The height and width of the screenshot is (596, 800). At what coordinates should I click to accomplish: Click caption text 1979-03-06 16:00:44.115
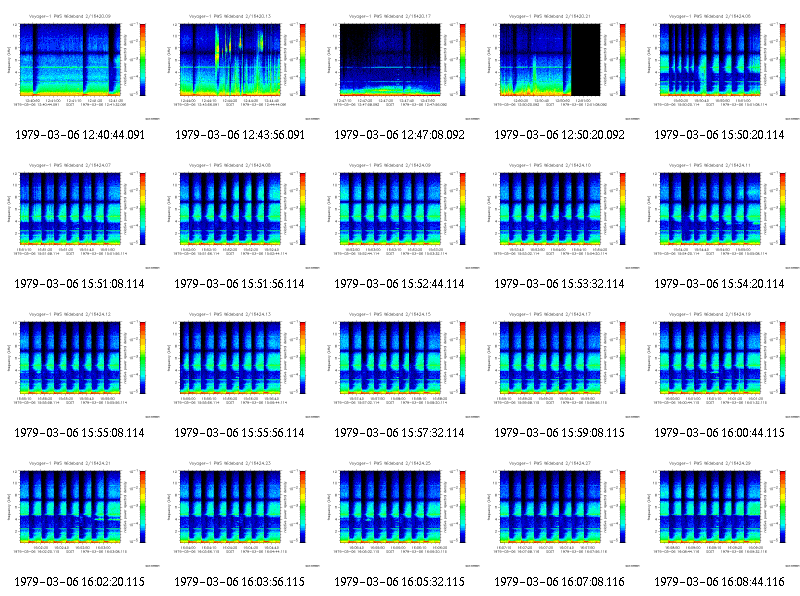719,433
